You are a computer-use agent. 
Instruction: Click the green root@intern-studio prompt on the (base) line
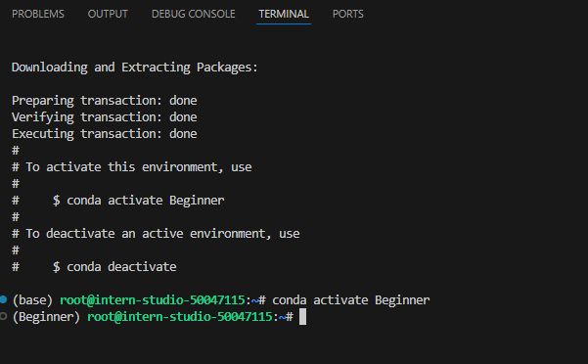click(x=153, y=299)
